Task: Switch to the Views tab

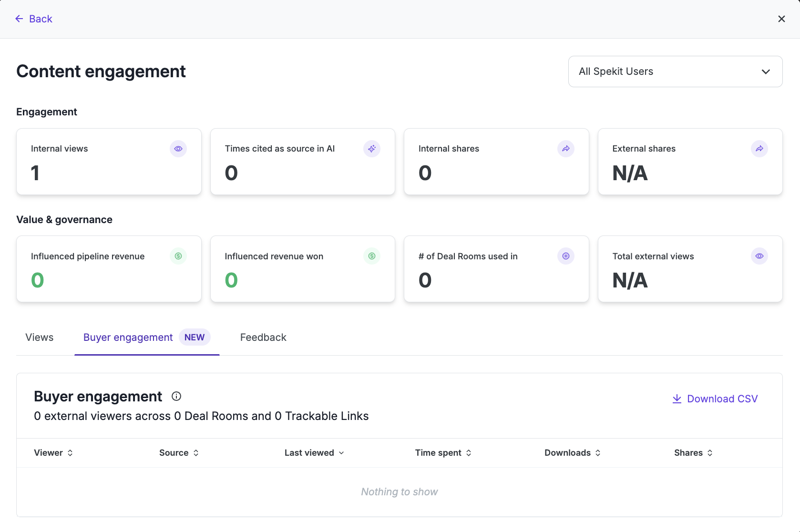Action: click(x=40, y=338)
